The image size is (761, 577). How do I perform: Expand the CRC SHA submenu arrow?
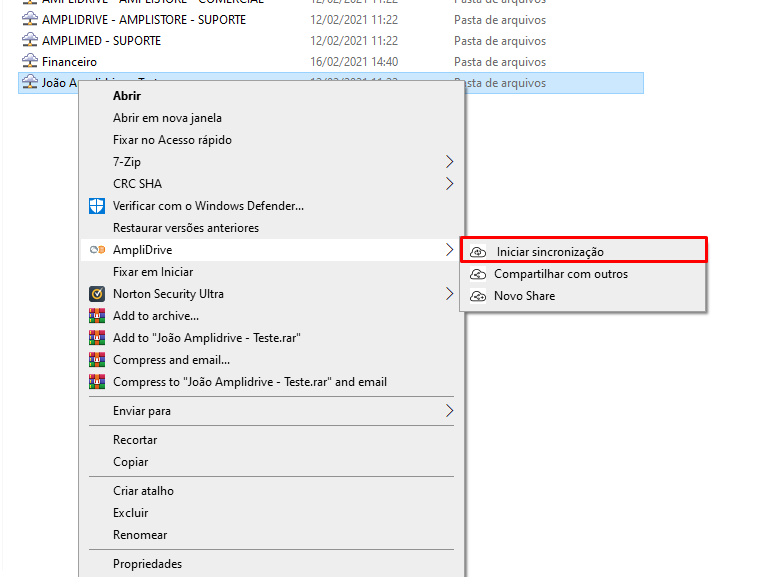(x=449, y=183)
